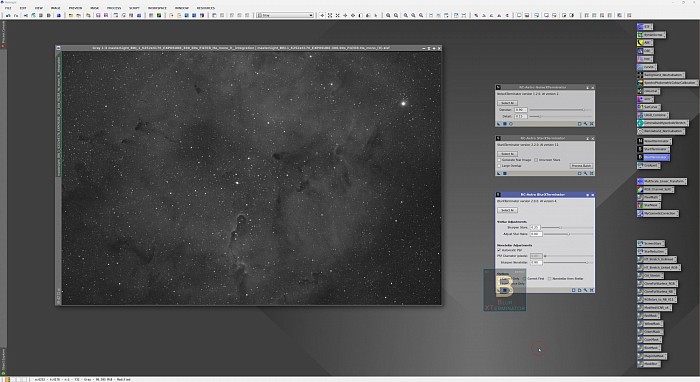This screenshot has height=382, width=700.
Task: Click the Sharpen Stars value field
Action: [536, 227]
